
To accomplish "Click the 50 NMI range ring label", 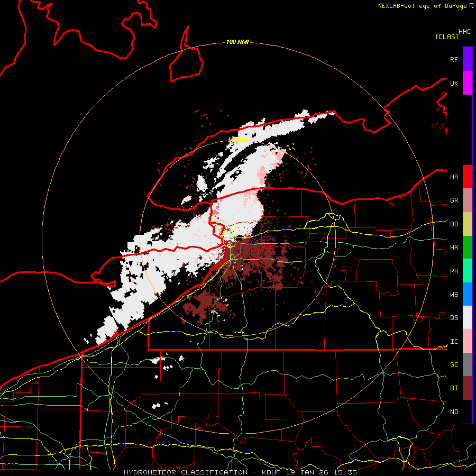I will pos(237,140).
